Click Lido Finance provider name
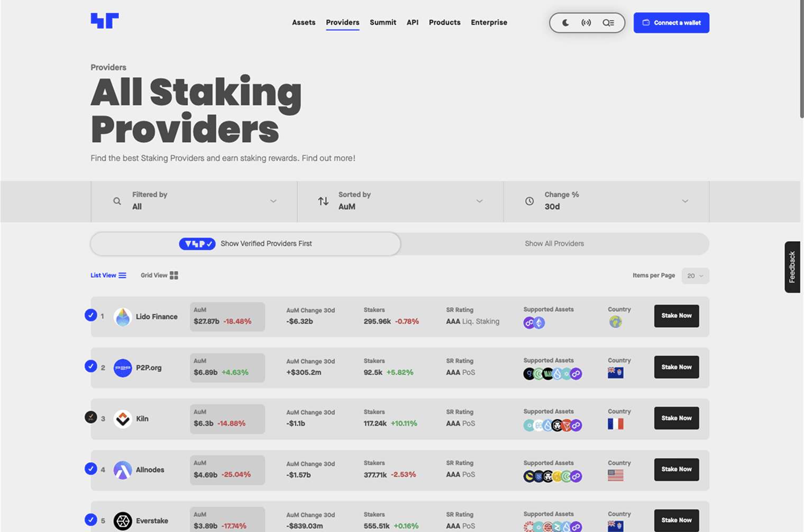804x532 pixels. [x=157, y=317]
